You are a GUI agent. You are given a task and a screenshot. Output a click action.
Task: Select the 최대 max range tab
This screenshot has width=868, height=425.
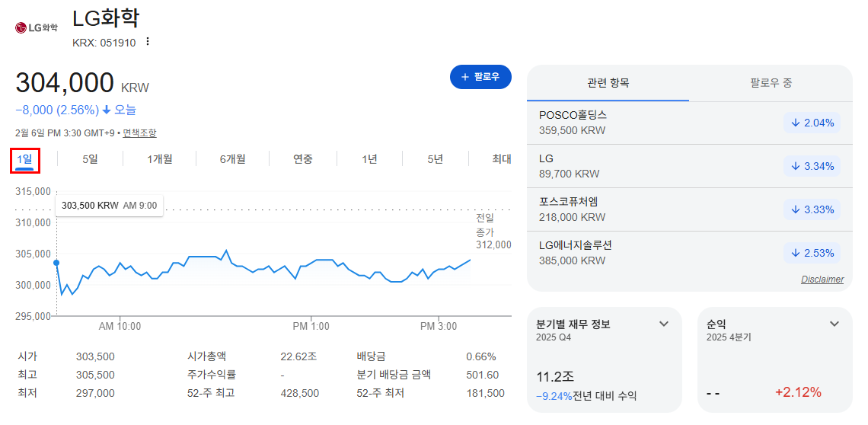[x=502, y=159]
